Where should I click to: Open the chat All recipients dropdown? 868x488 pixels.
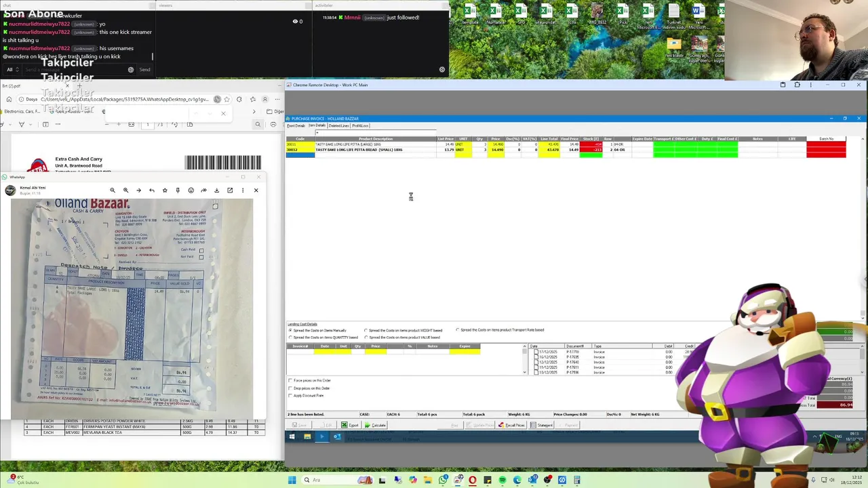point(12,69)
